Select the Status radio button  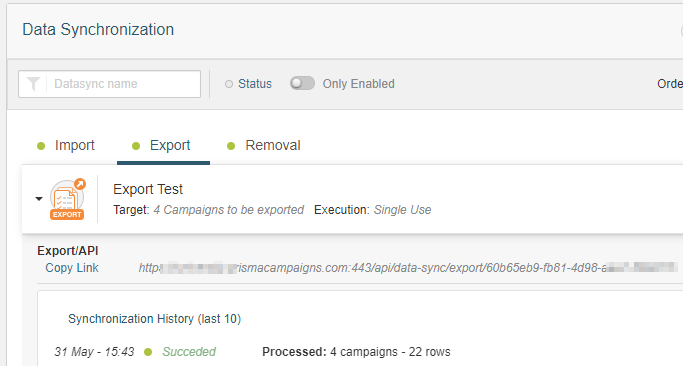(x=229, y=84)
